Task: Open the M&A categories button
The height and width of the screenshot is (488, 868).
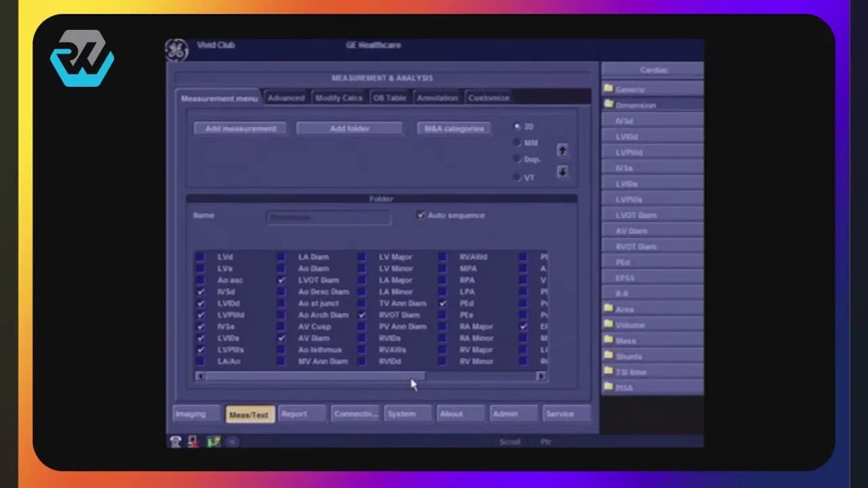Action: 453,128
